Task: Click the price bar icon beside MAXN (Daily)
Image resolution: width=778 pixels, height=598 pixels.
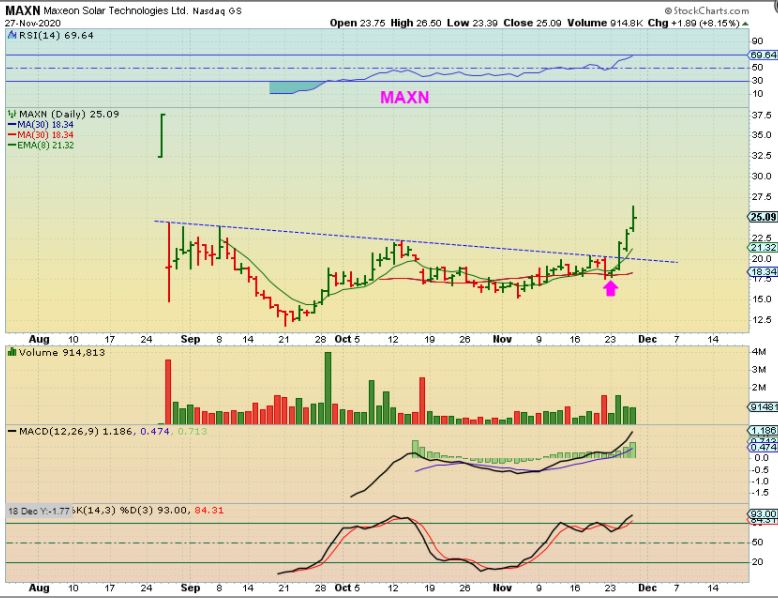Action: pyautogui.click(x=12, y=114)
